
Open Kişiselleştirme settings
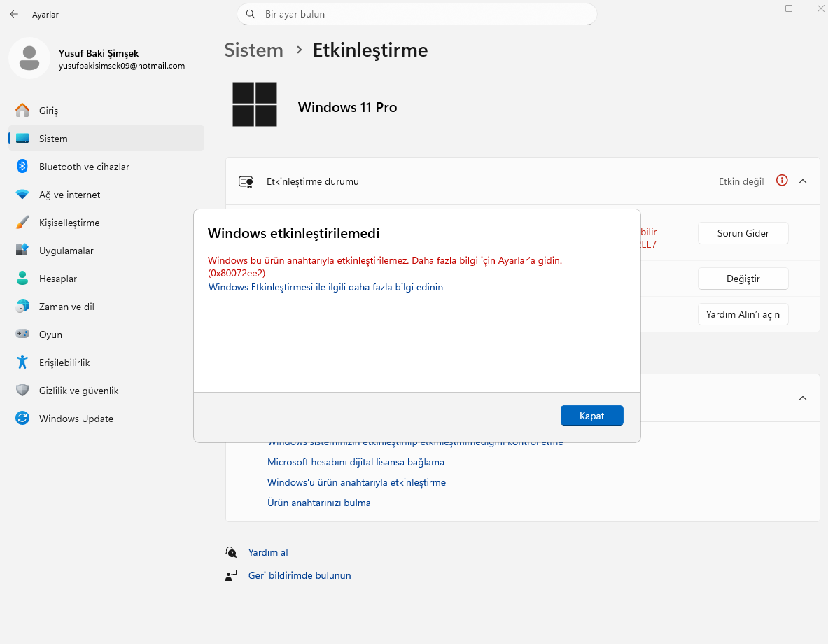(x=106, y=223)
